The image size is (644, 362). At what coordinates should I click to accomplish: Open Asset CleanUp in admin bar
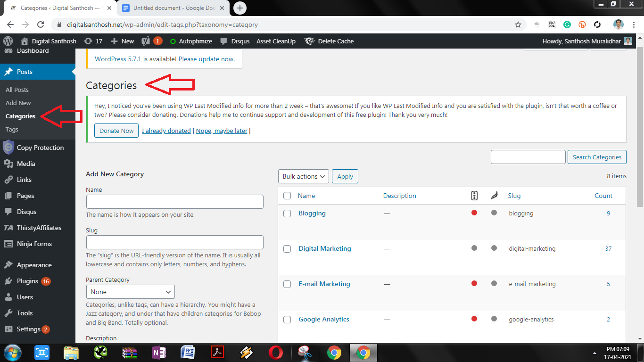click(x=276, y=41)
